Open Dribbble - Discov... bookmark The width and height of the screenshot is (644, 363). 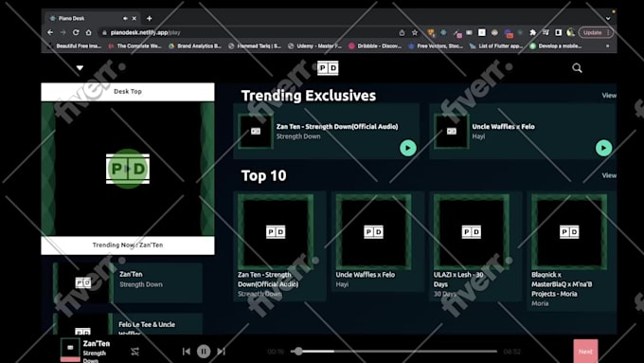375,46
